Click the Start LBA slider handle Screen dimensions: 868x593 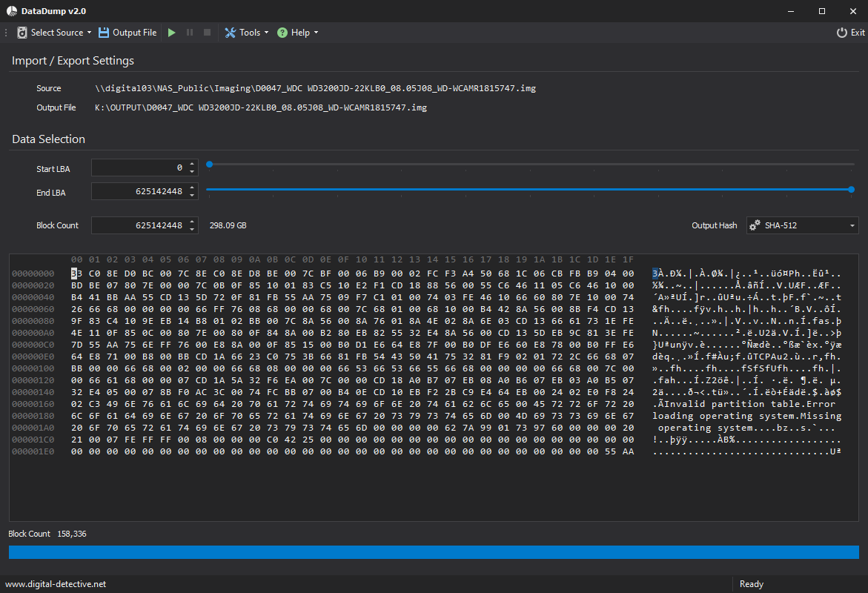[209, 165]
